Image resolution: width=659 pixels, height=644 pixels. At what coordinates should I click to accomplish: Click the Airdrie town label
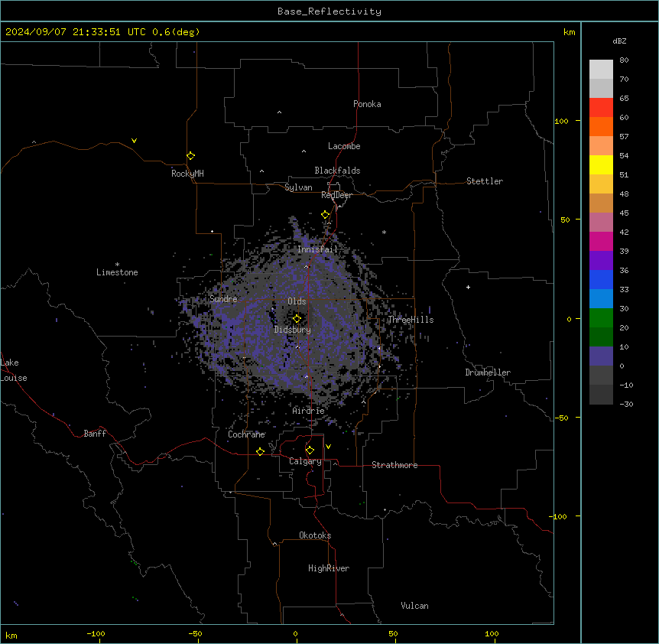coord(308,411)
